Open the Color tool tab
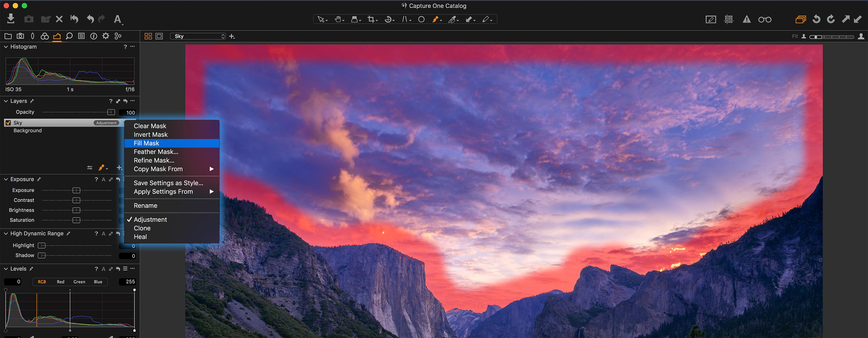 point(45,36)
